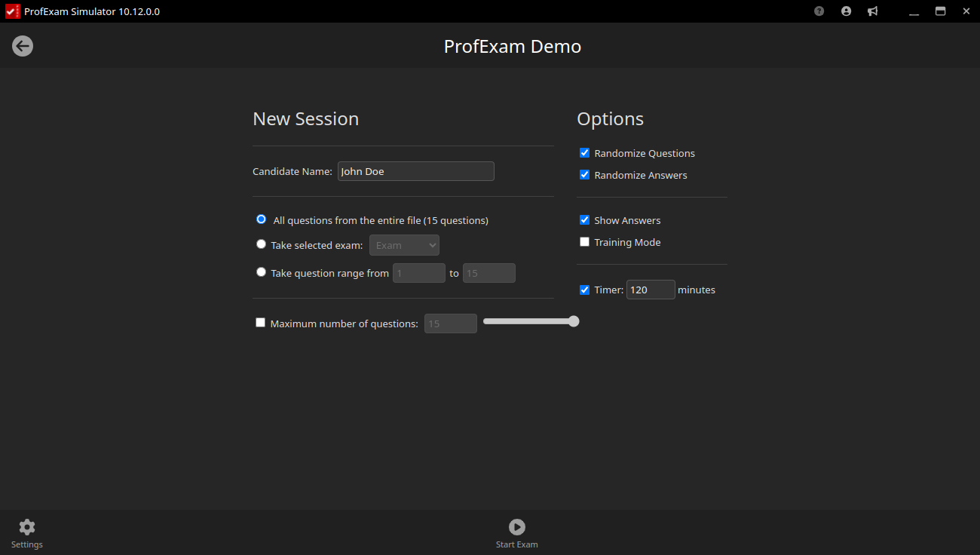Enable Training Mode checkbox
980x555 pixels.
584,242
